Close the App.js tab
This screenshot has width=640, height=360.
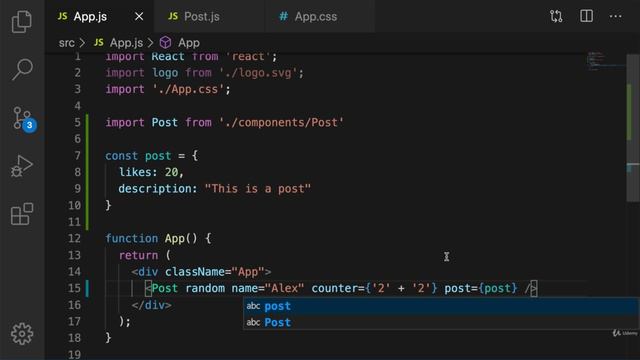tap(139, 16)
